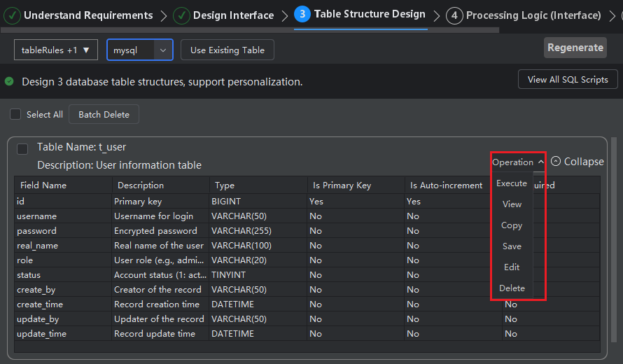Viewport: 623px width, 364px height.
Task: Select Edit in the Operation menu
Action: click(512, 267)
